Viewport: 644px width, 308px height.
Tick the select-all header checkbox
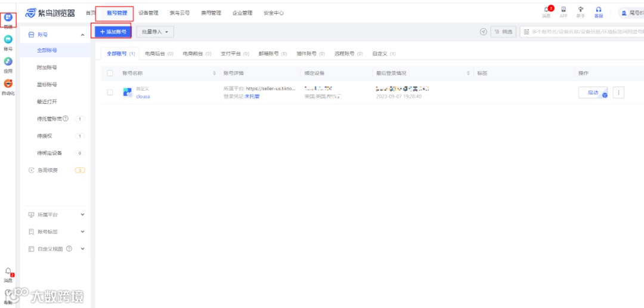(110, 73)
